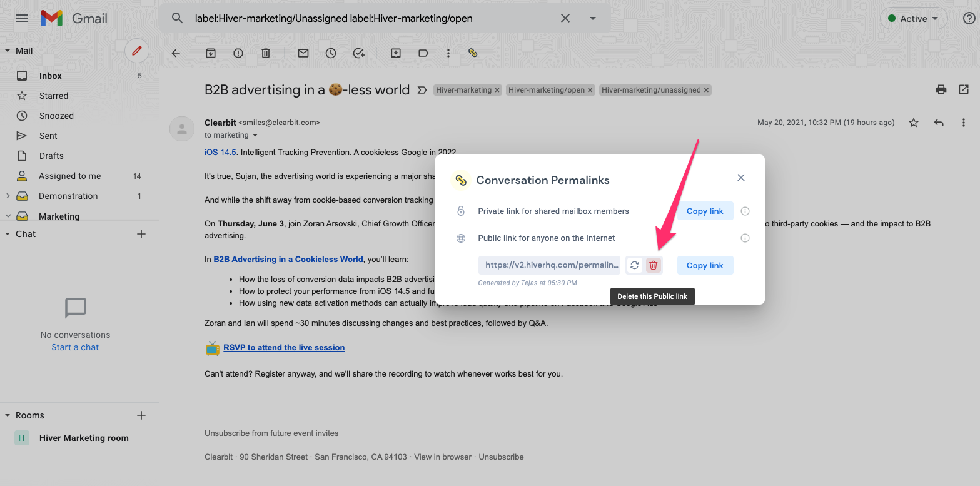Mark the email as unread
Viewport: 980px width, 486px height.
click(303, 53)
